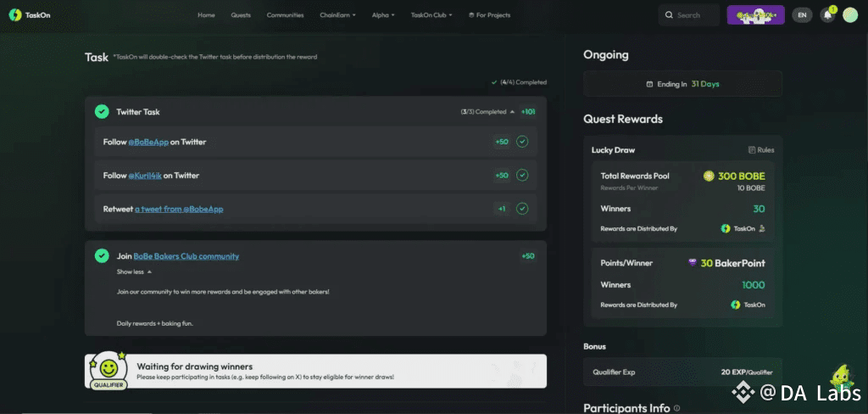Click the check circle for Retweet task

click(522, 209)
